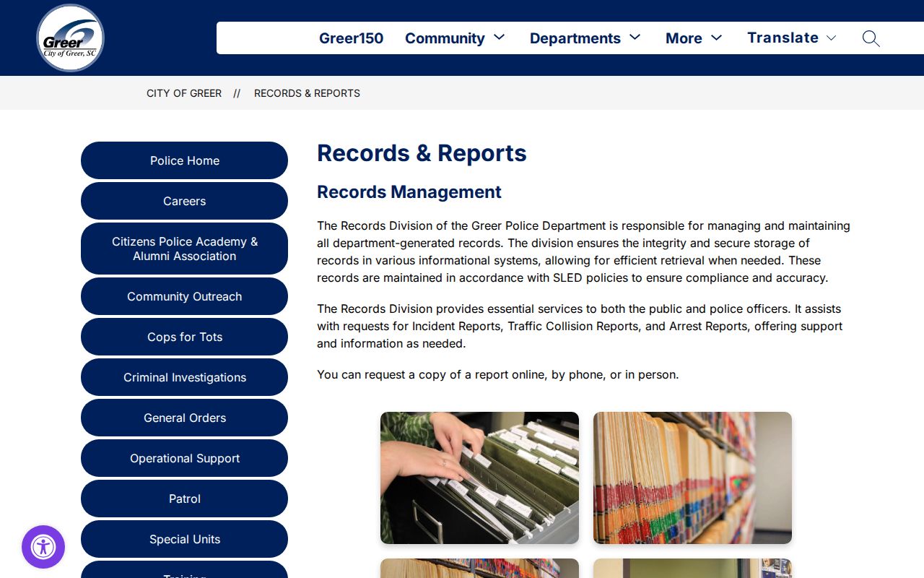Open Citizens Police Academy & Alumni Association
924x578 pixels.
pyautogui.click(x=184, y=249)
